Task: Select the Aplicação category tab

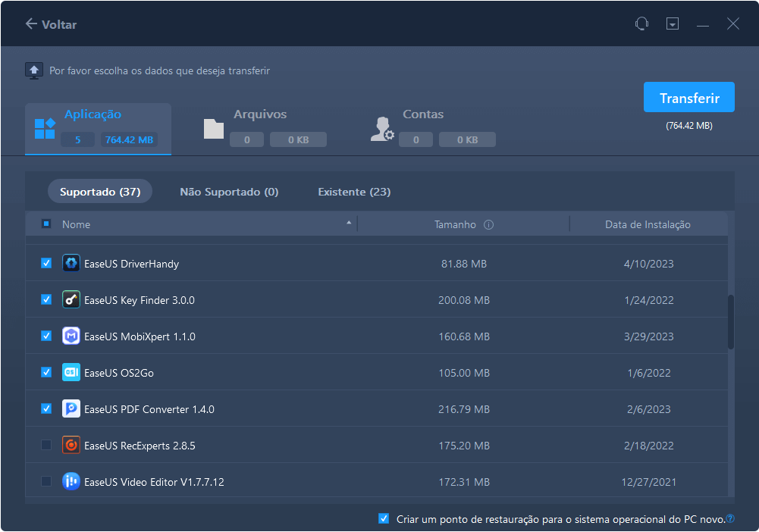Action: 99,129
